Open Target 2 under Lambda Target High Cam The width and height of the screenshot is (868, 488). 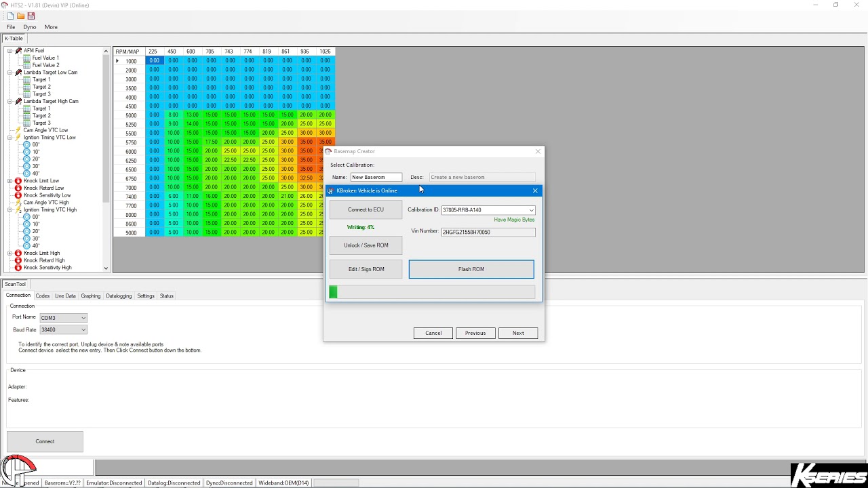pyautogui.click(x=41, y=116)
